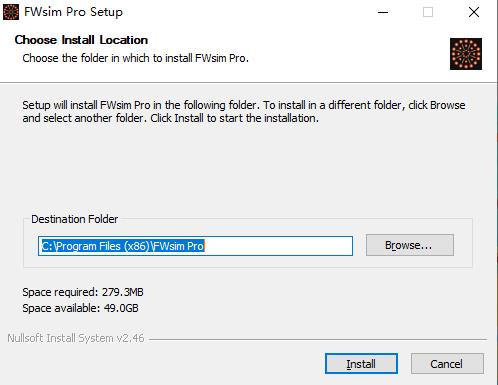Click the "FWsim Pro Setup" window title
498x385 pixels.
[x=73, y=12]
